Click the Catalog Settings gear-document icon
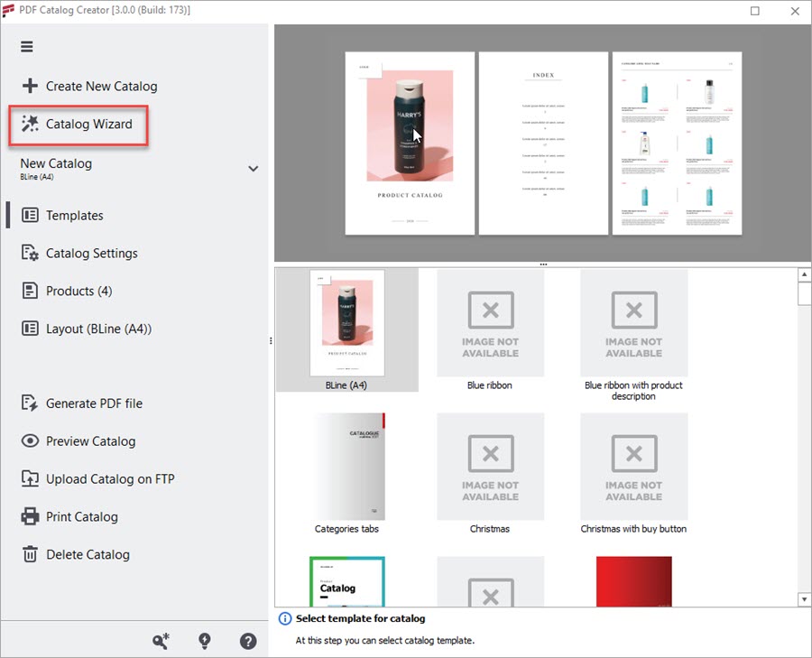 click(30, 253)
